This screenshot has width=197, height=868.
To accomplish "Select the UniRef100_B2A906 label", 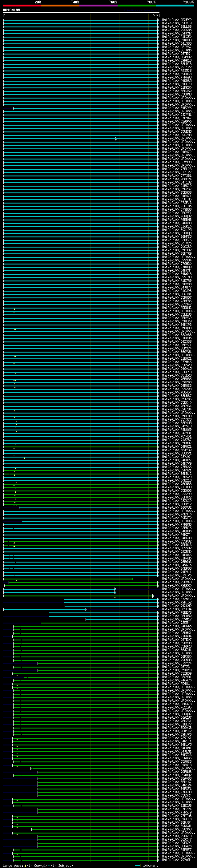I will click(177, 121).
